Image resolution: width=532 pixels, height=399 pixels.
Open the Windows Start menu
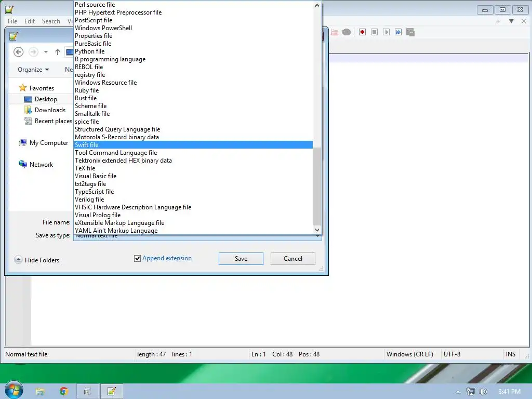[x=14, y=391]
